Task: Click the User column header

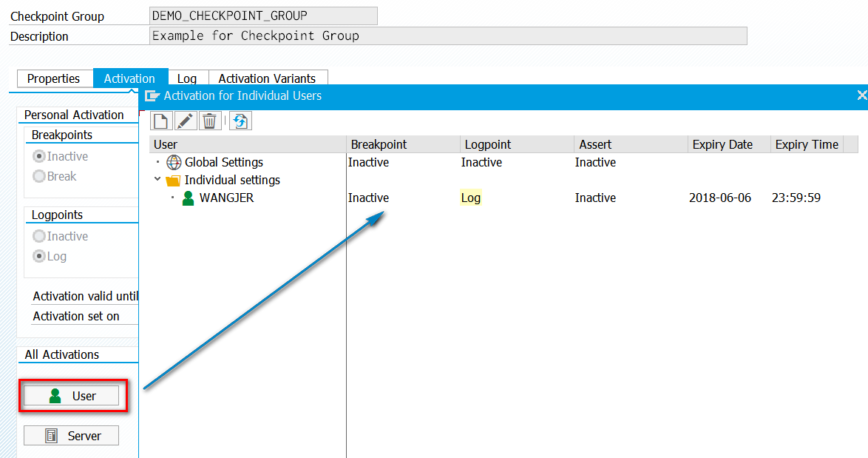Action: tap(248, 144)
